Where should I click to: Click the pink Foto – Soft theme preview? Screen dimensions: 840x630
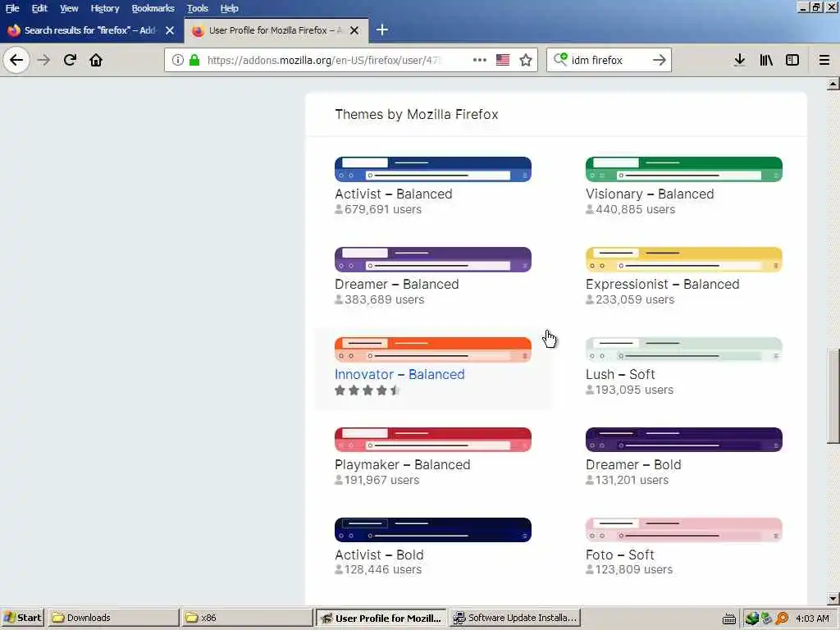click(x=683, y=530)
